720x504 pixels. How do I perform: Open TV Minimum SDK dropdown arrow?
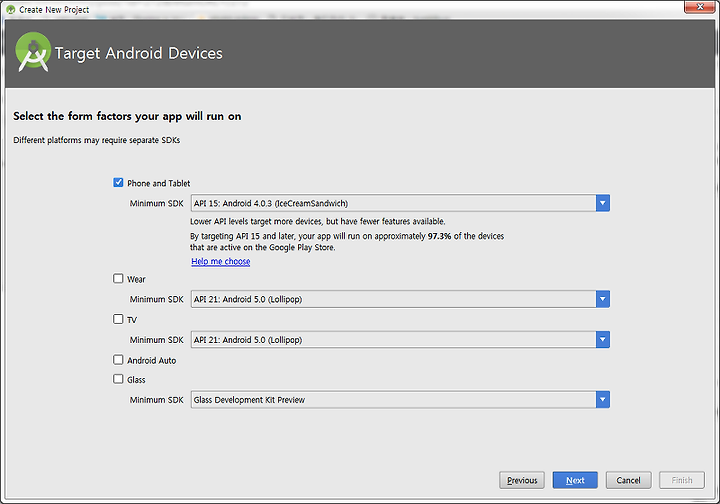602,340
